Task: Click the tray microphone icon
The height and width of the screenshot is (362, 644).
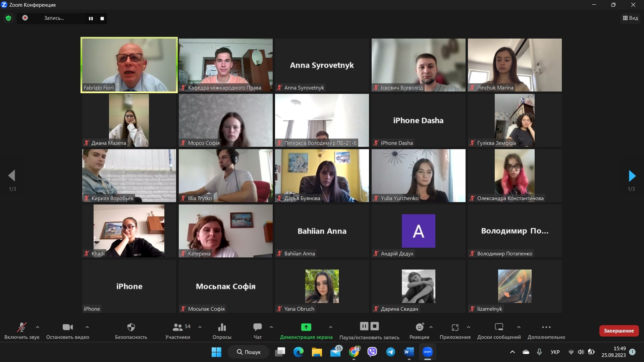Action: (x=539, y=352)
